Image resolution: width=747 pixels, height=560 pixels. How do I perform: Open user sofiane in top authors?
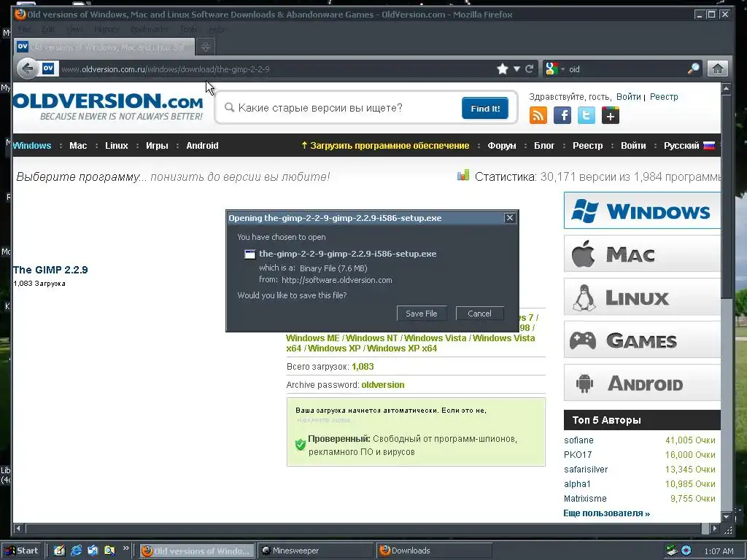click(578, 440)
